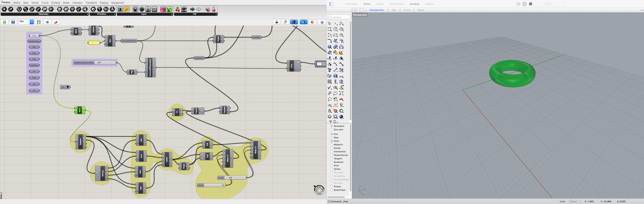Select the Integer primitive parameter icon
644x204 pixels.
[x=100, y=10]
